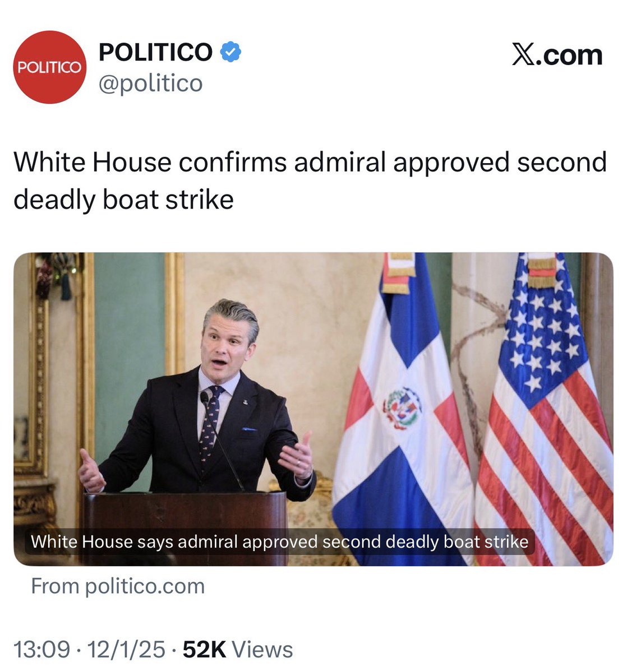Open the POLITICO display name profile
This screenshot has height=672, width=627.
pos(155,52)
